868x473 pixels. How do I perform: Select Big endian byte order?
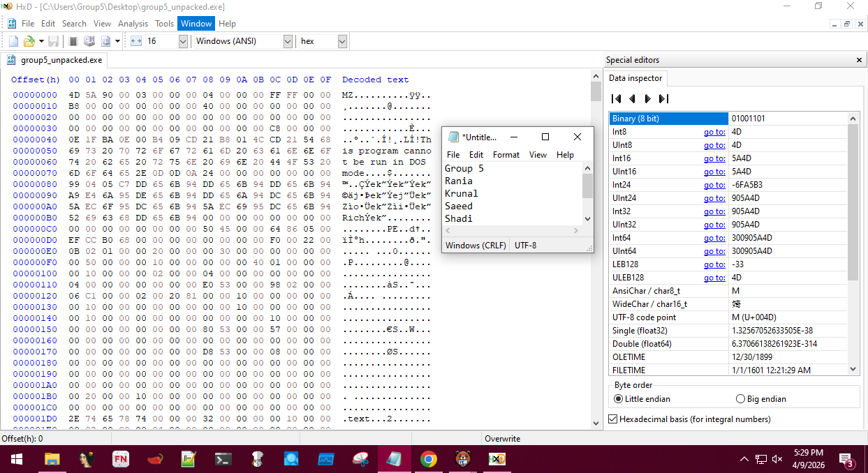coord(740,399)
